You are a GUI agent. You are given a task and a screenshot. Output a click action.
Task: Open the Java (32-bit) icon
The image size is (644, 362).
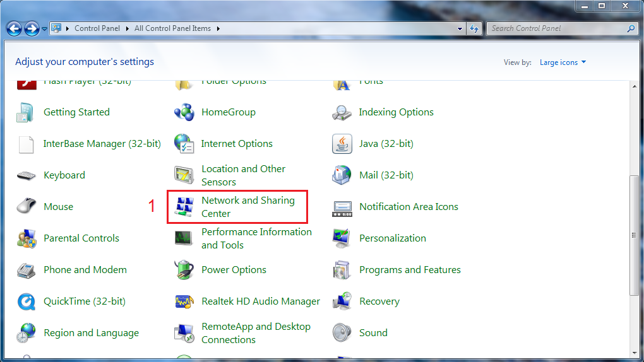click(342, 144)
